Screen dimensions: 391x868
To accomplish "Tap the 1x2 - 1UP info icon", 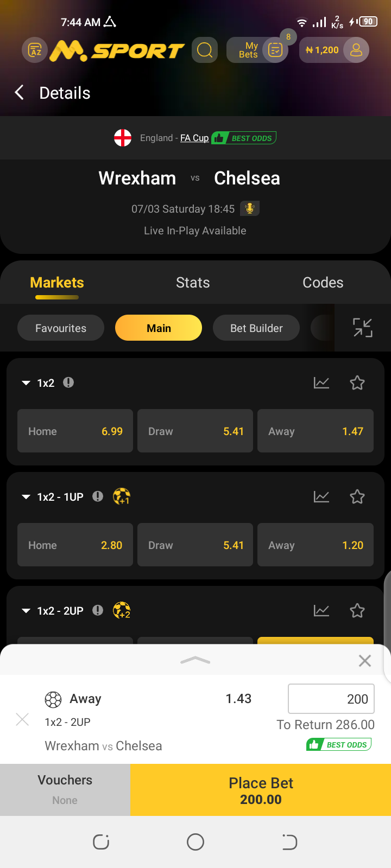I will pyautogui.click(x=98, y=496).
